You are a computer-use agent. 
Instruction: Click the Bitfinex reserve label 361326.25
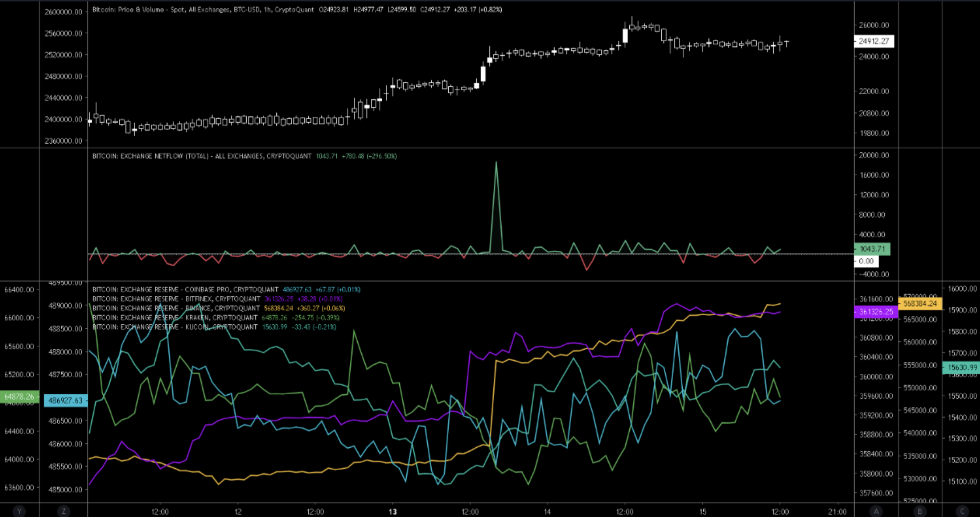pos(876,312)
